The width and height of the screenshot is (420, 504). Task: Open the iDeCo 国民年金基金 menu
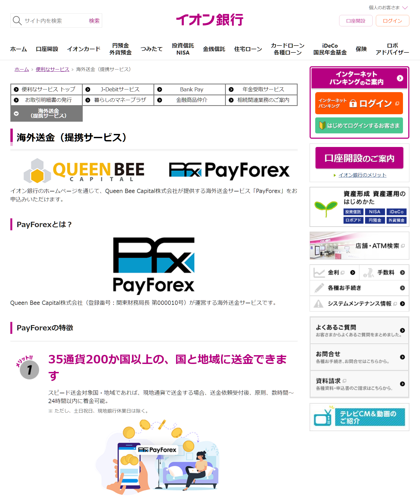pos(330,49)
